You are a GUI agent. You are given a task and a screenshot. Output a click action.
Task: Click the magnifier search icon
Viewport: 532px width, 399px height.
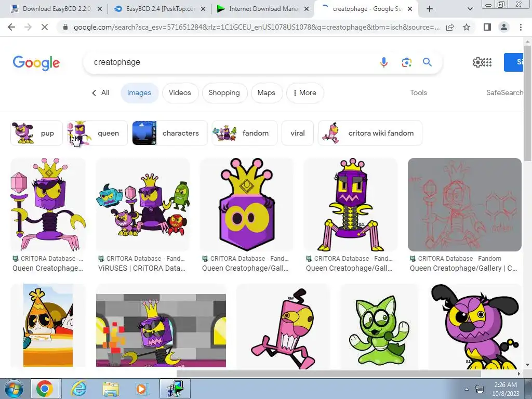click(427, 62)
